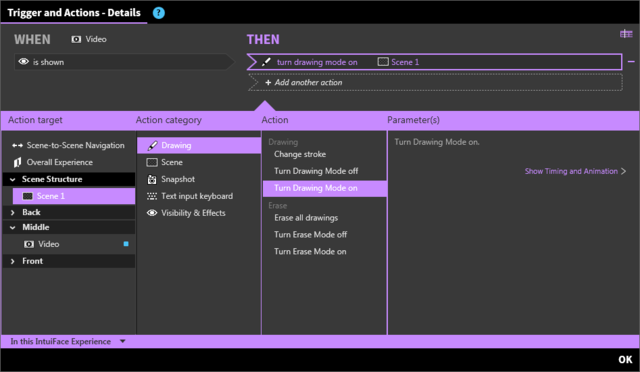Image resolution: width=640 pixels, height=372 pixels.
Task: Remove action with the minus icon
Action: (x=631, y=62)
